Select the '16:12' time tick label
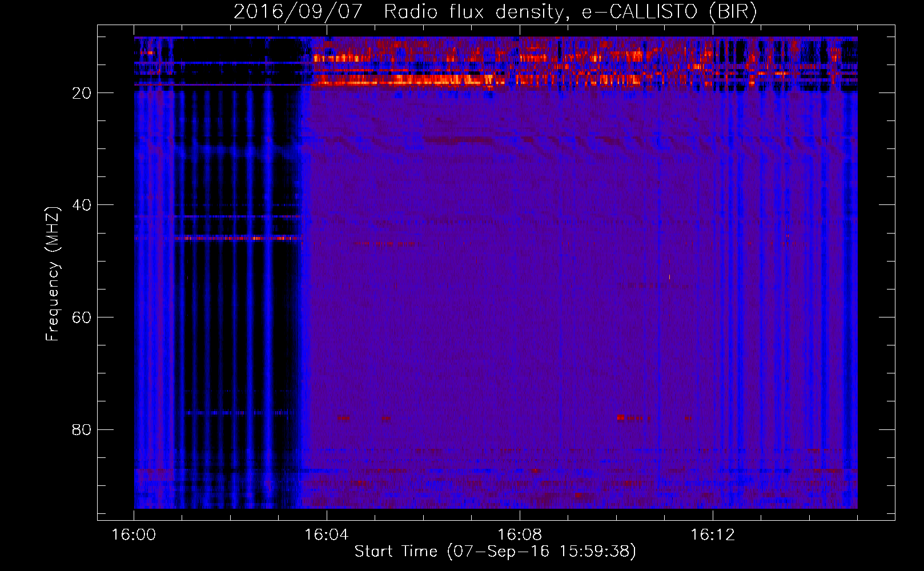Viewport: 924px width, 571px height. 713,535
